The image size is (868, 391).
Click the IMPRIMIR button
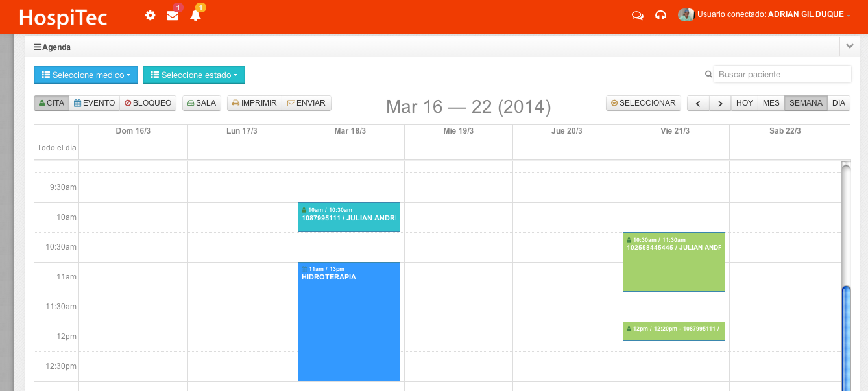click(x=254, y=103)
